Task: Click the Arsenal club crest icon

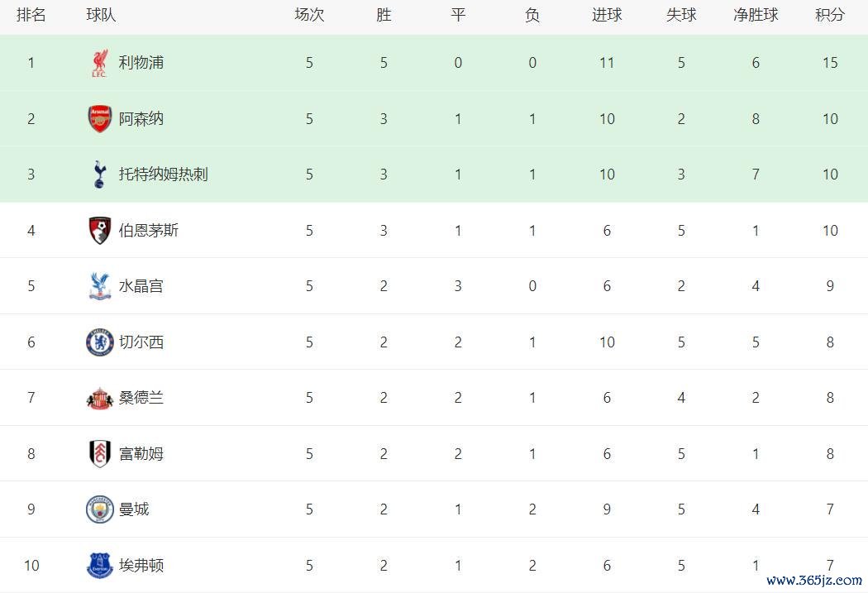Action: (99, 119)
